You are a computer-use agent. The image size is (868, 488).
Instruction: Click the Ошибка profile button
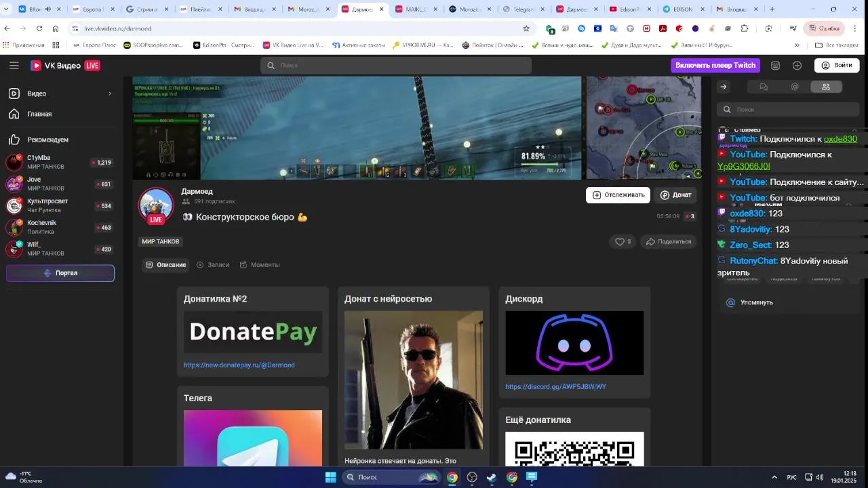pyautogui.click(x=823, y=28)
